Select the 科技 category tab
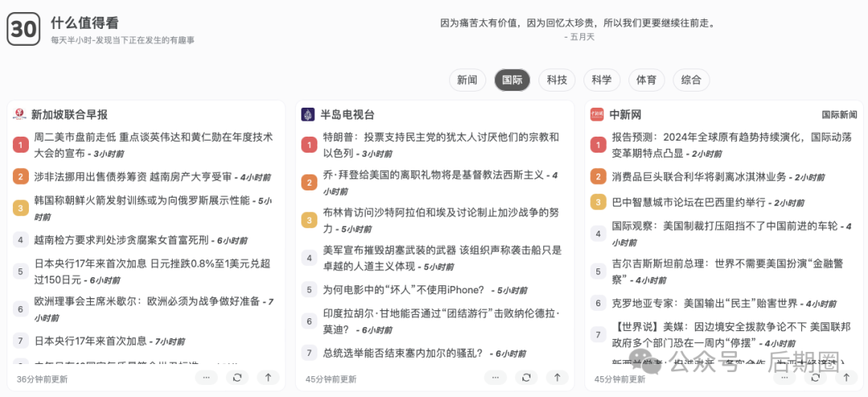The width and height of the screenshot is (868, 397). (557, 80)
